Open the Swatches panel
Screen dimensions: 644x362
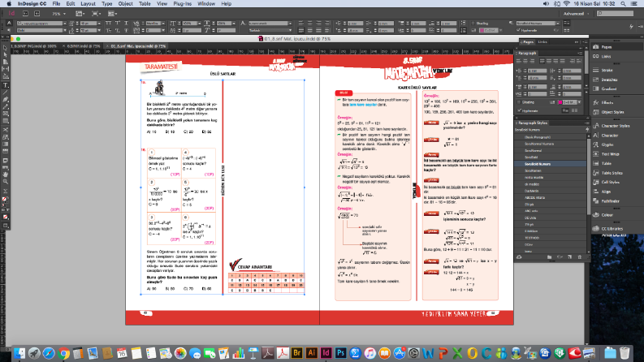click(609, 80)
